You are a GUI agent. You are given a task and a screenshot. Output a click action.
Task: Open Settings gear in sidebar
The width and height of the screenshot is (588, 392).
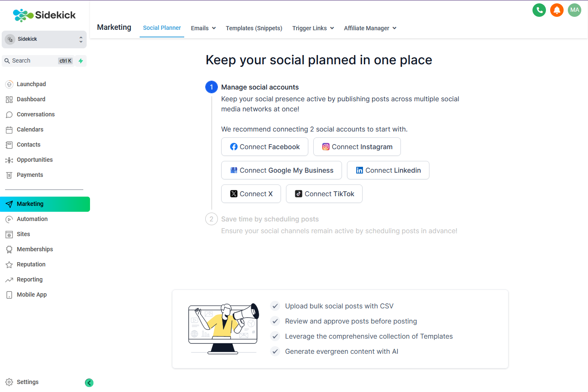[x=22, y=382]
